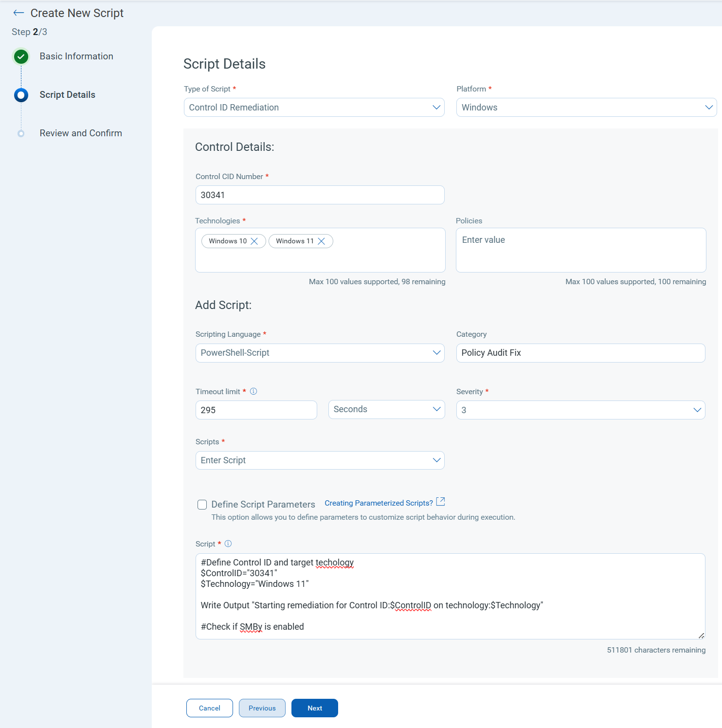722x728 pixels.
Task: Click the Script Details step circle icon
Action: point(21,95)
